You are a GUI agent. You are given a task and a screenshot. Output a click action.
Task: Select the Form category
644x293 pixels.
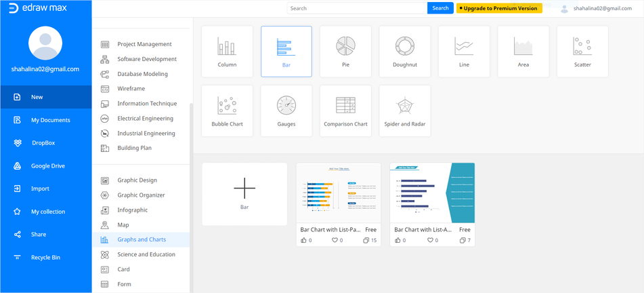coord(141,284)
